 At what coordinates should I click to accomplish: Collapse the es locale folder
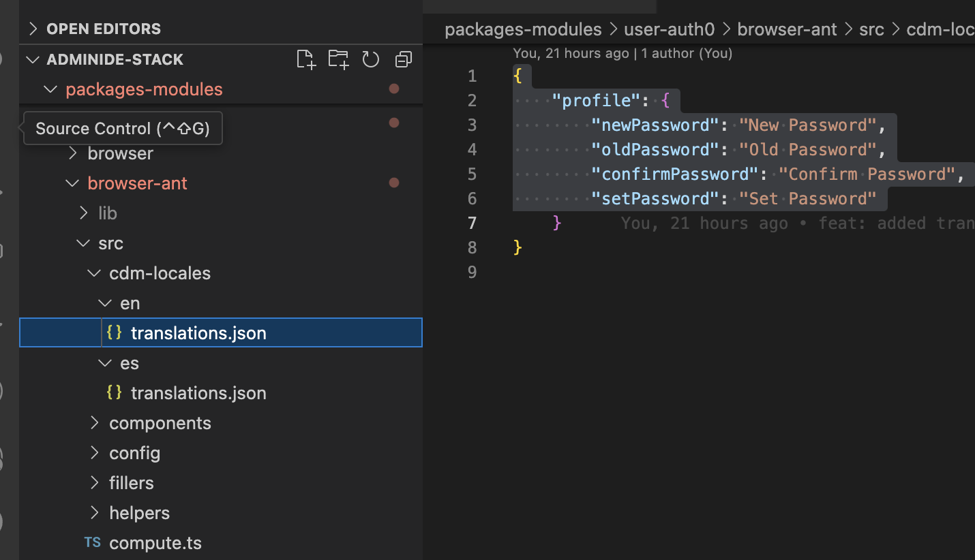[104, 363]
